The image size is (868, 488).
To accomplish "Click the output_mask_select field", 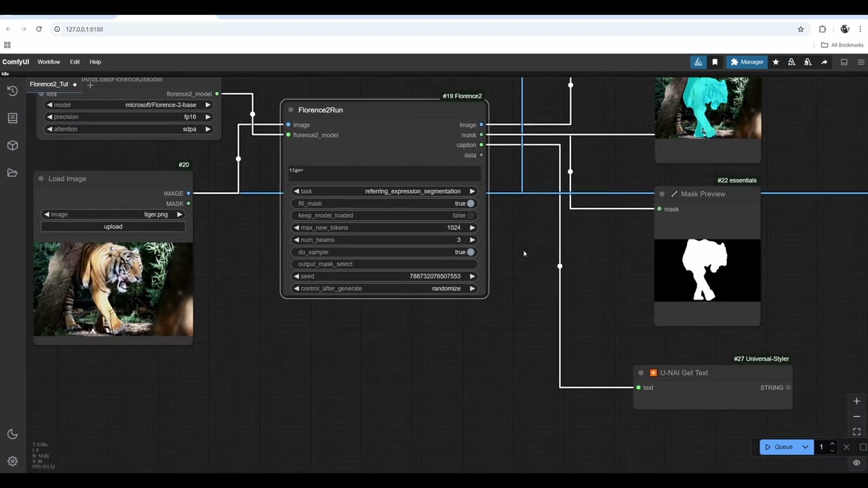I will (384, 264).
